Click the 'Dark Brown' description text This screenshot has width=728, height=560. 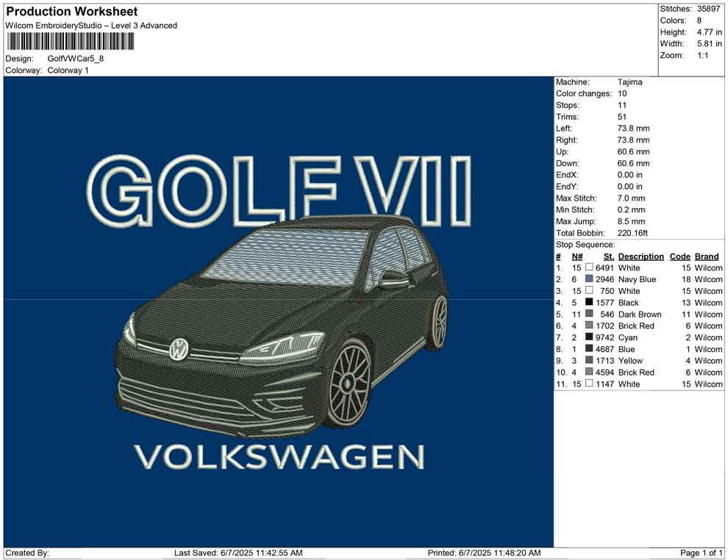(x=640, y=314)
